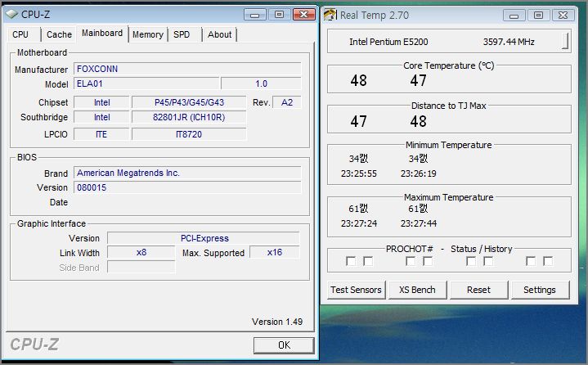
Task: Reset the Real Temp temperature readings
Action: tap(478, 290)
